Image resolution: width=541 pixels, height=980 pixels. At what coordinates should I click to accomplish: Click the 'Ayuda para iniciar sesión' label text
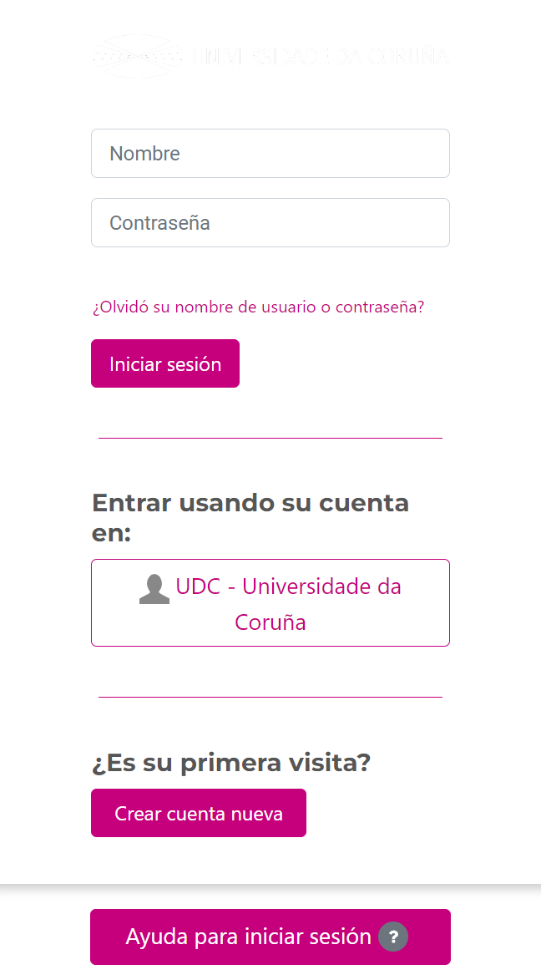click(248, 937)
